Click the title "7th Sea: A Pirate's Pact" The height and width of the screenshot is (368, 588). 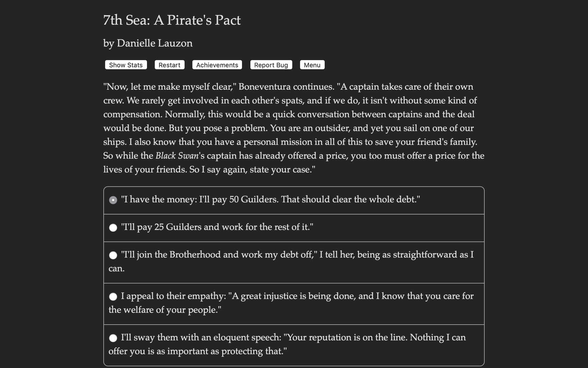click(x=172, y=20)
